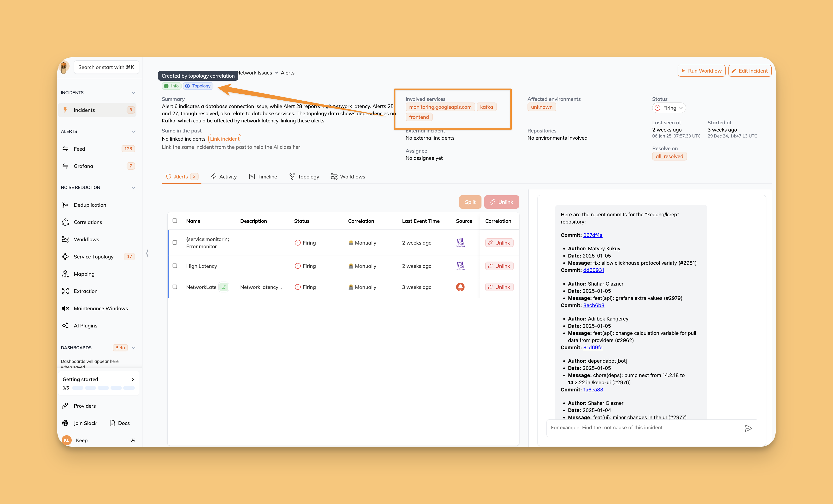
Task: Expand the Getting started panel arrow
Action: pyautogui.click(x=133, y=379)
